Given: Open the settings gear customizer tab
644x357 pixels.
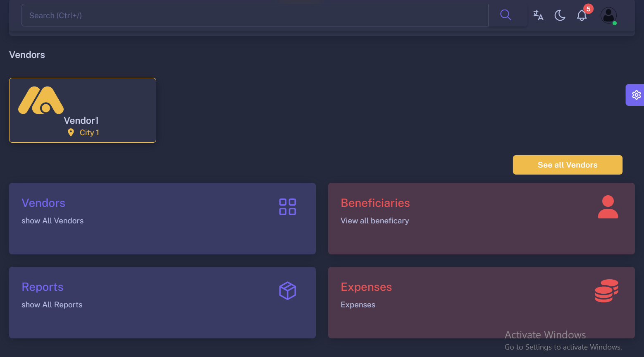Looking at the screenshot, I should pyautogui.click(x=636, y=95).
